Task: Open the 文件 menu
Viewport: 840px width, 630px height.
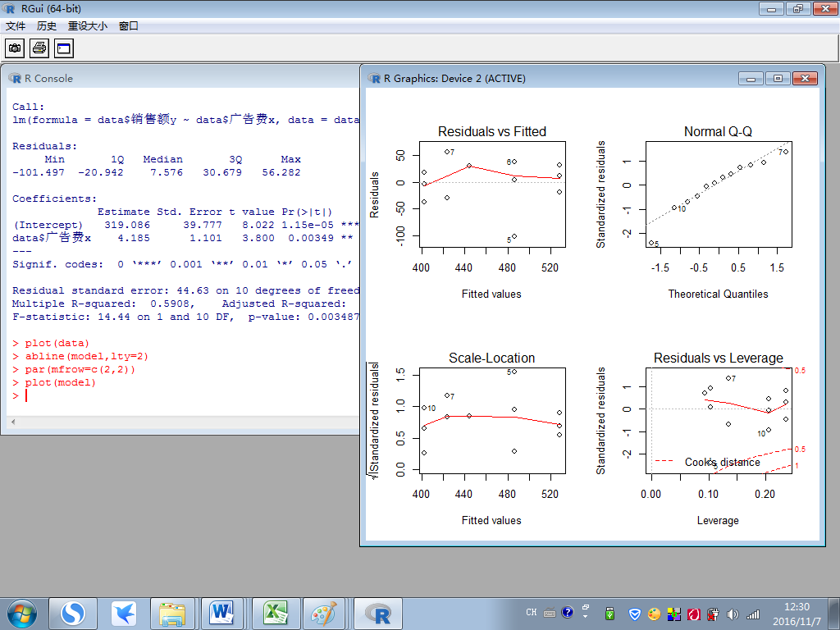Action: (16, 25)
